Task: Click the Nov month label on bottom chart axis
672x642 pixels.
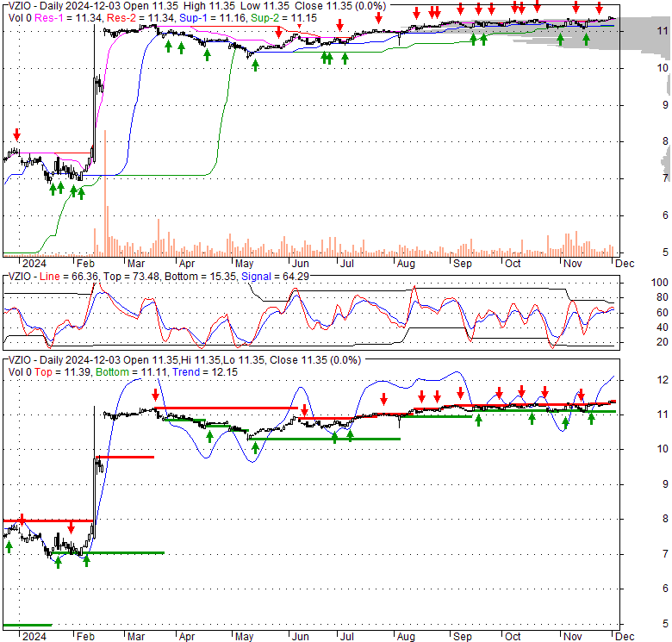Action: 572,637
